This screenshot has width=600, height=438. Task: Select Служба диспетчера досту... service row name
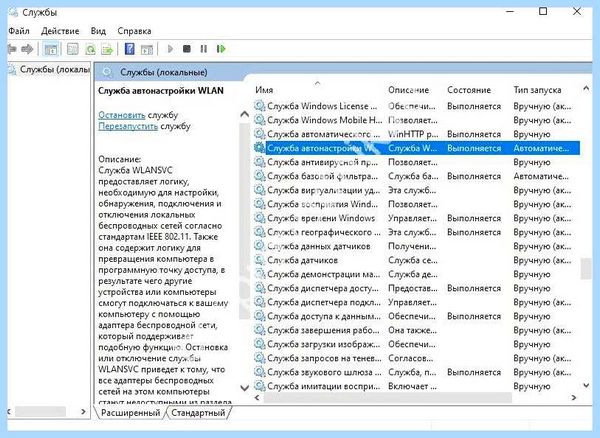[324, 288]
